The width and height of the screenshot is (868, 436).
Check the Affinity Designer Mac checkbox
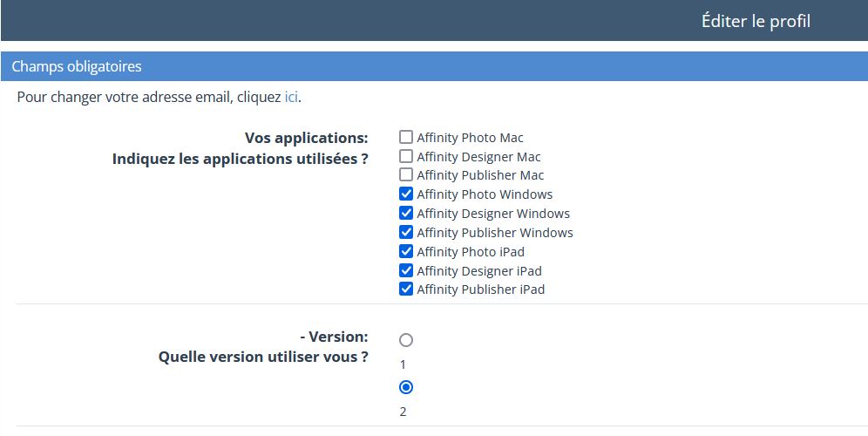click(x=406, y=156)
